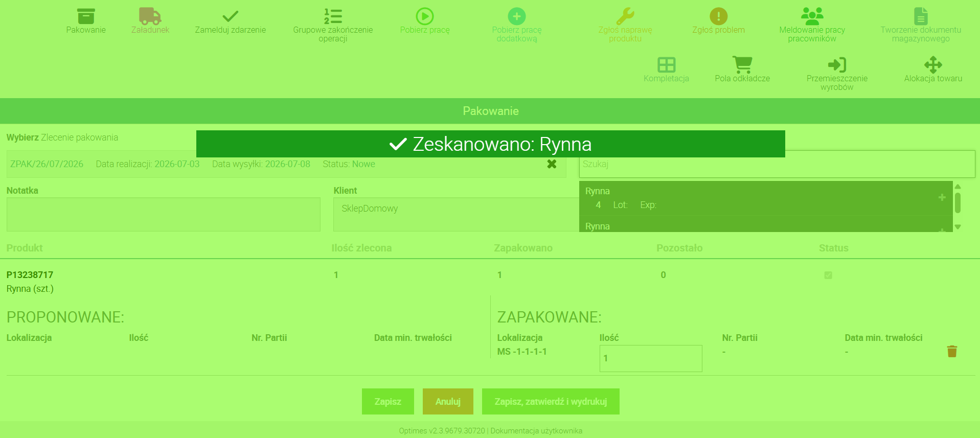The height and width of the screenshot is (438, 980).
Task: Click the Załadunek menu label
Action: (x=150, y=30)
